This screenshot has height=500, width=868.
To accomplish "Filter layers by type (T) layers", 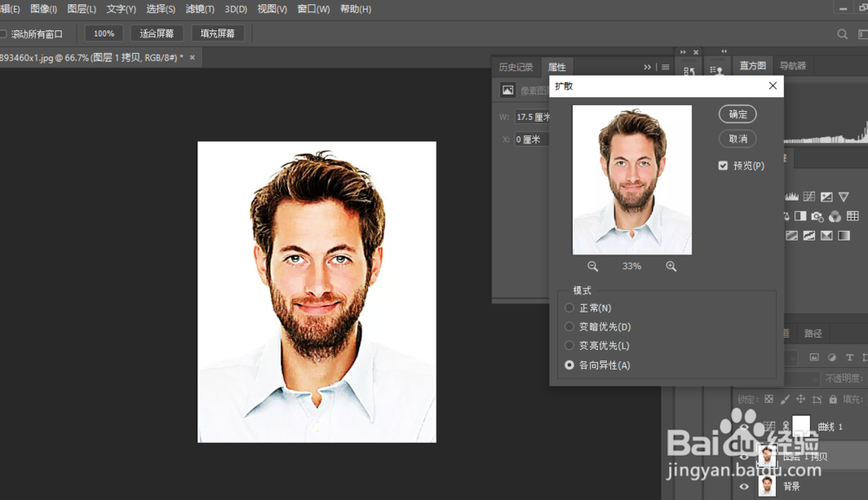I will click(x=849, y=358).
